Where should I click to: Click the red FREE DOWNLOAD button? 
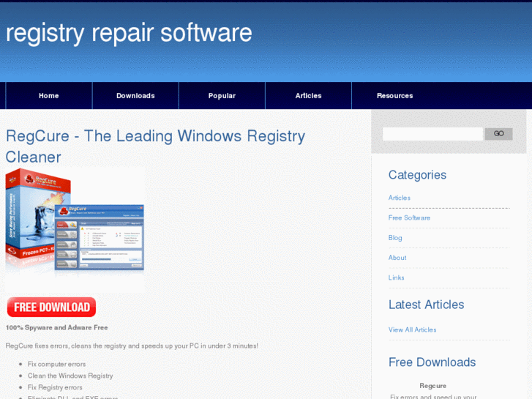(x=51, y=307)
